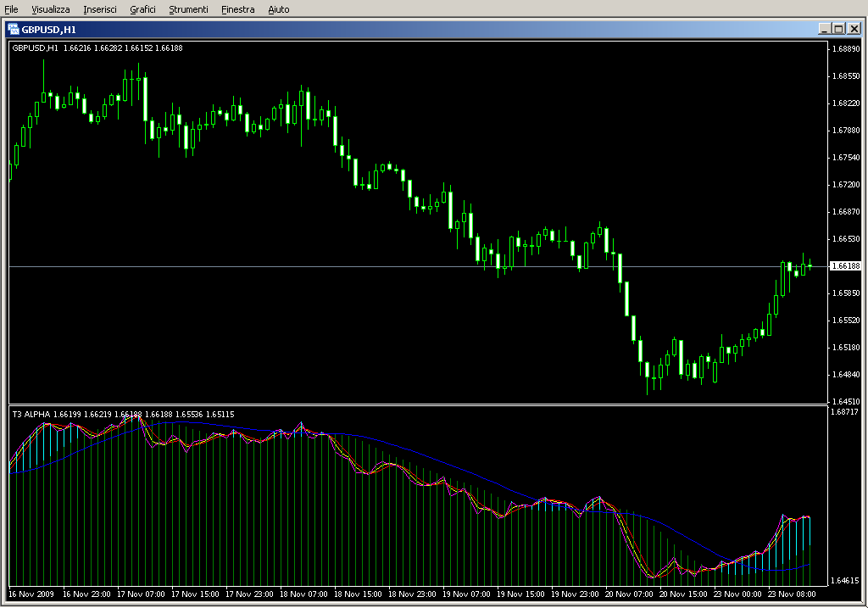Open the Aiuto menu
The image size is (868, 608).
point(278,9)
